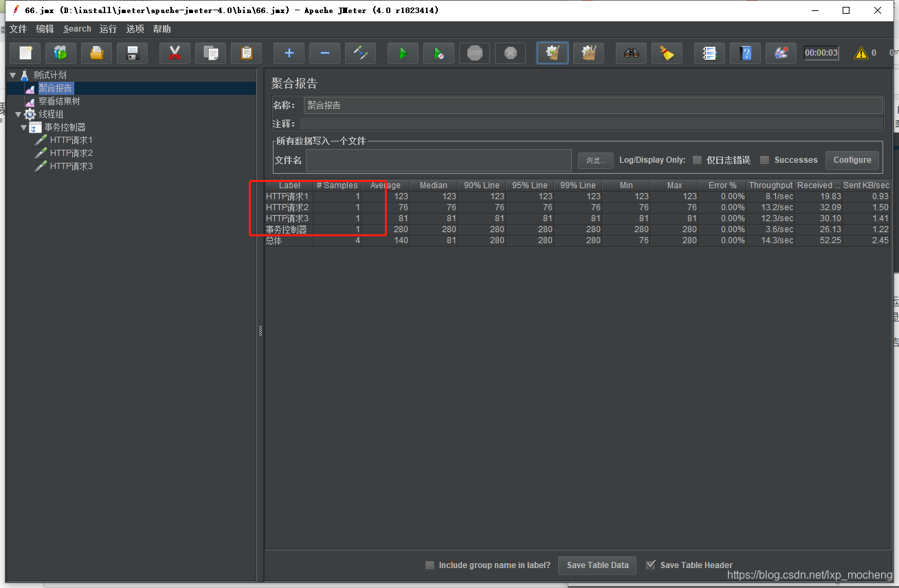
Task: Open the 文件 menu
Action: pos(18,29)
